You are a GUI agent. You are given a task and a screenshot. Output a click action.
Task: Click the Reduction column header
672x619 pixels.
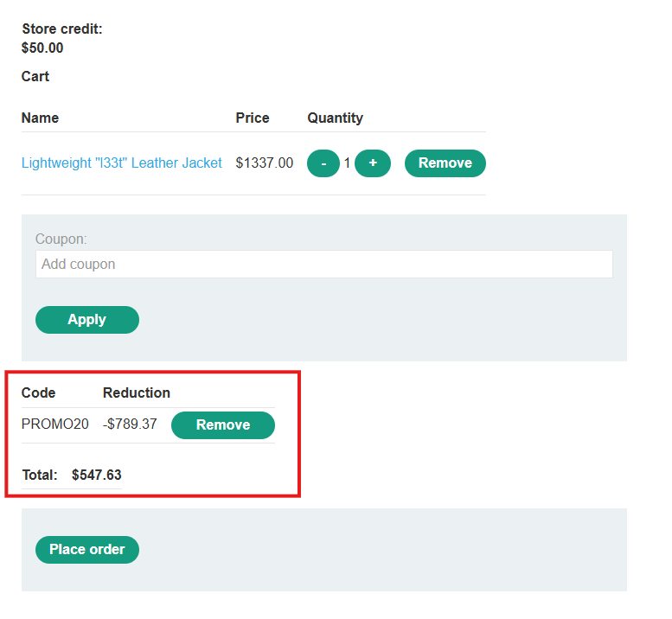[x=136, y=392]
